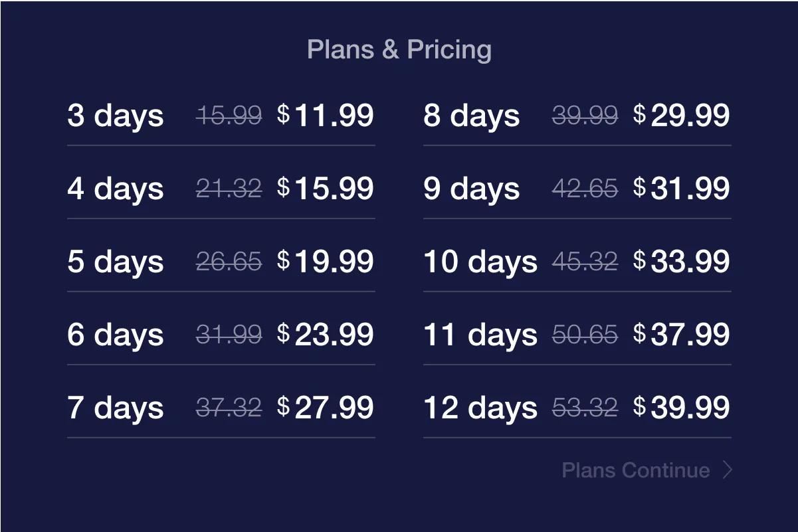This screenshot has width=798, height=532.
Task: Select the 7 days plan
Action: pos(221,408)
